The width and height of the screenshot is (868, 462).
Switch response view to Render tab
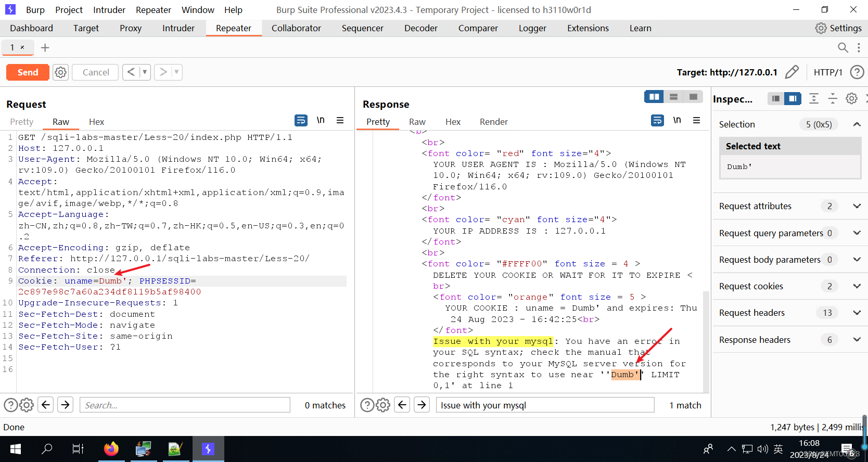coord(493,122)
